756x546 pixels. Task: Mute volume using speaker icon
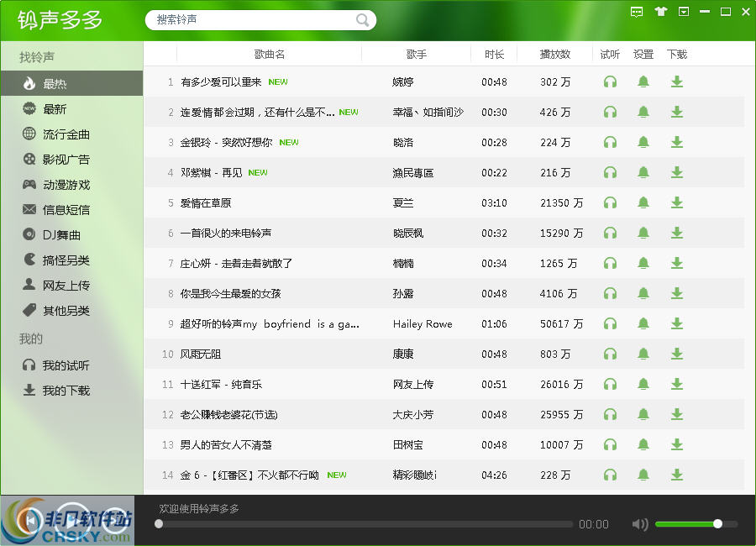pos(640,524)
